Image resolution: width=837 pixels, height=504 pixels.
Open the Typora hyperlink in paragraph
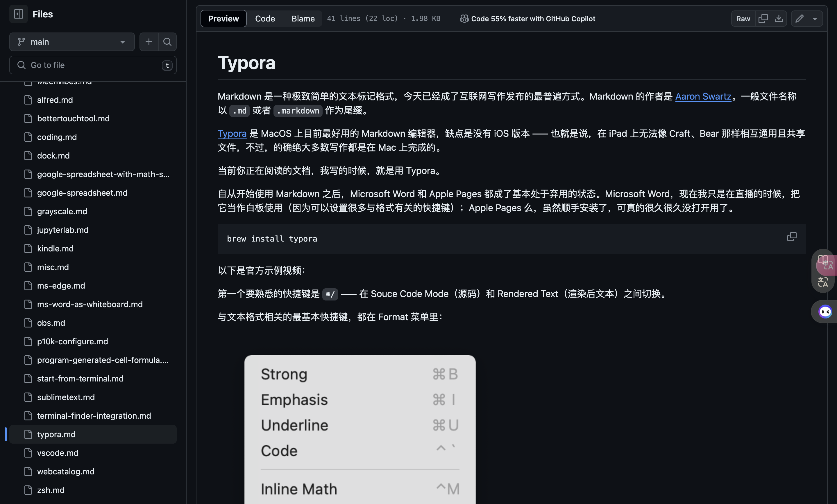tap(232, 133)
